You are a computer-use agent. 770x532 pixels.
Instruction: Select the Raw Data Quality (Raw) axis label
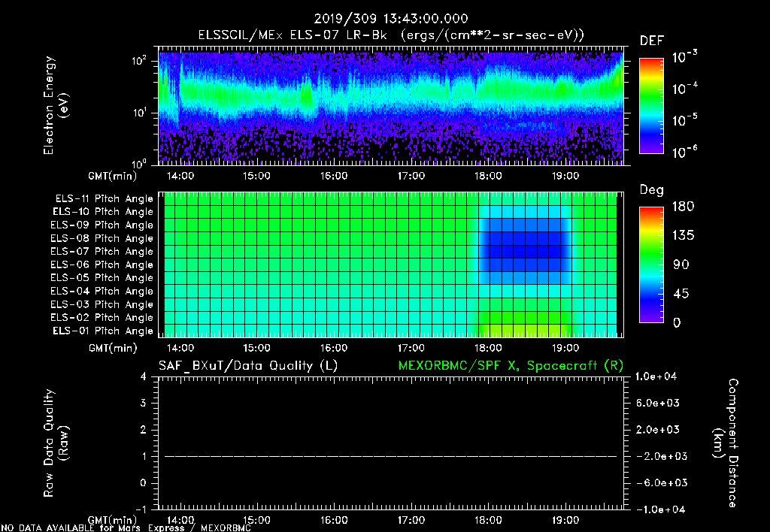pyautogui.click(x=56, y=443)
